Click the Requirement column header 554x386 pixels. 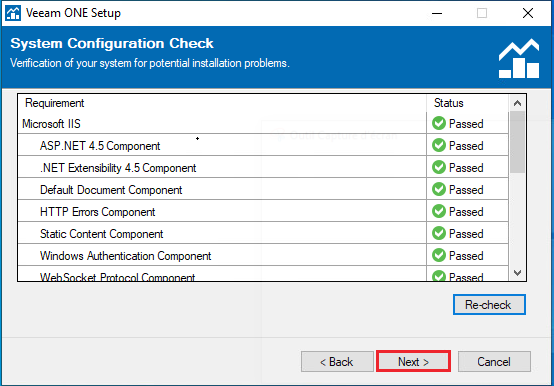(x=222, y=103)
